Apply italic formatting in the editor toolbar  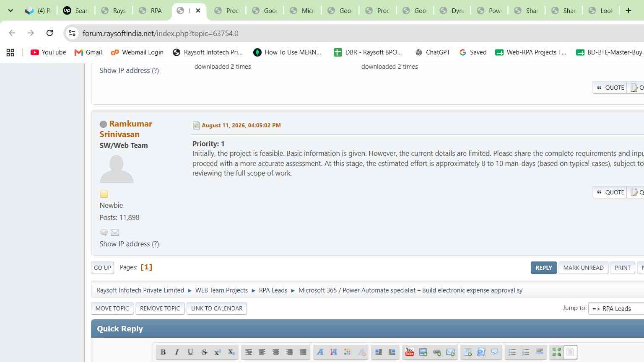click(x=177, y=352)
